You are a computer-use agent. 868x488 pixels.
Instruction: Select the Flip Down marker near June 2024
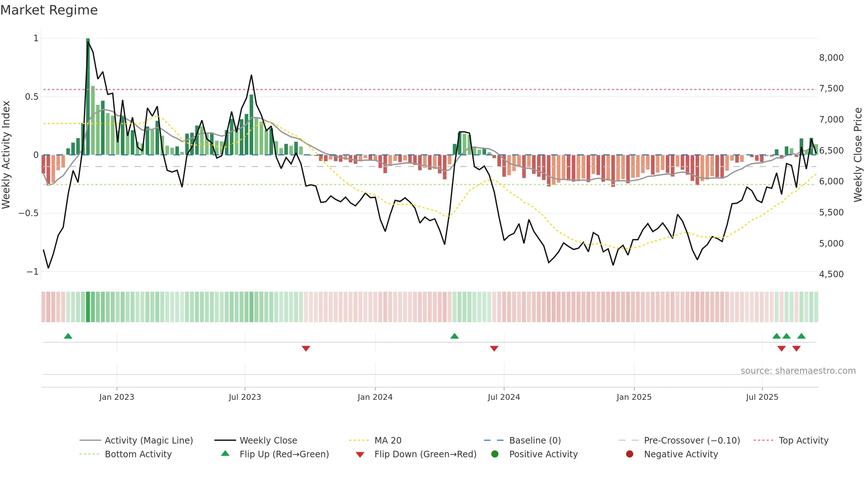tap(494, 348)
